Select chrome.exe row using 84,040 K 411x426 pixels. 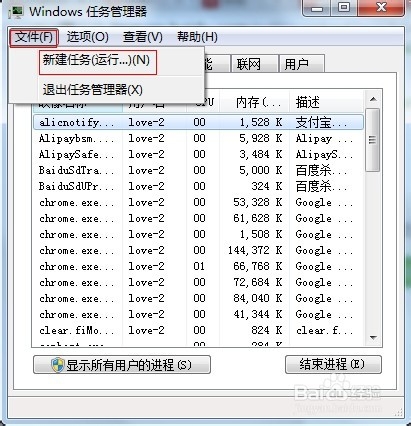click(x=198, y=298)
